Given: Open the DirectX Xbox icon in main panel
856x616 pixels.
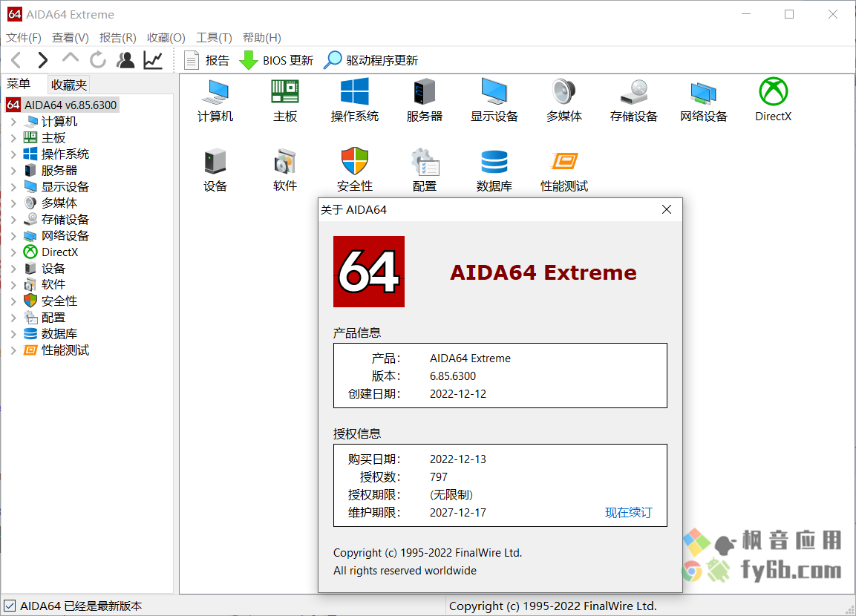Looking at the screenshot, I should click(x=773, y=100).
